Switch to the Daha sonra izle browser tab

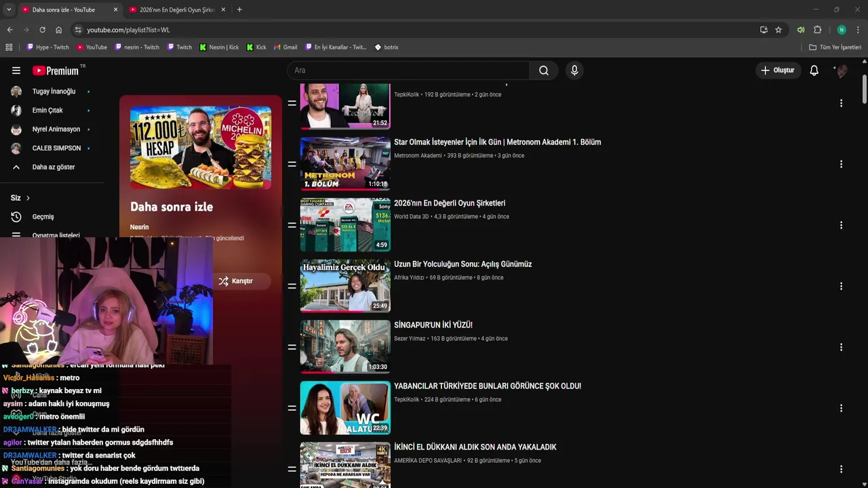pos(64,9)
